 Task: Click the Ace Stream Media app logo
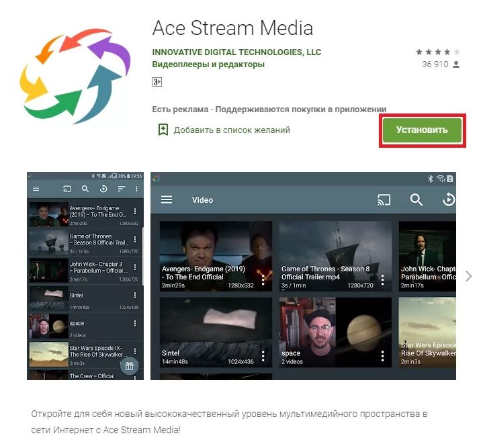tap(75, 76)
